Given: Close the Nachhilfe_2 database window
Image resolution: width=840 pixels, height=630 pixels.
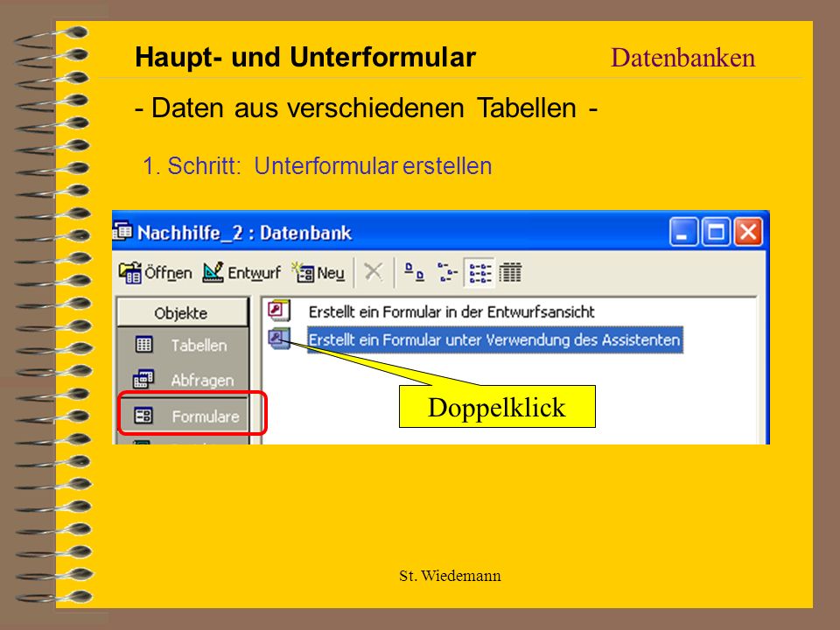Looking at the screenshot, I should (748, 232).
